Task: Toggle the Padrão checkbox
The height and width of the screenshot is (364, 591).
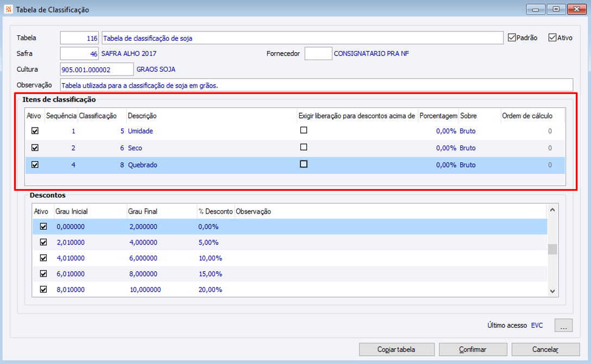Action: point(512,37)
